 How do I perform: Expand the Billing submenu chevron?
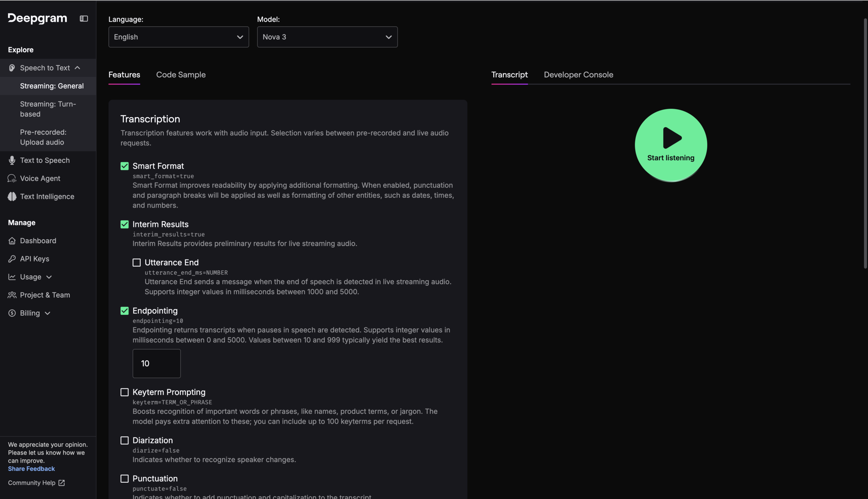tap(47, 313)
